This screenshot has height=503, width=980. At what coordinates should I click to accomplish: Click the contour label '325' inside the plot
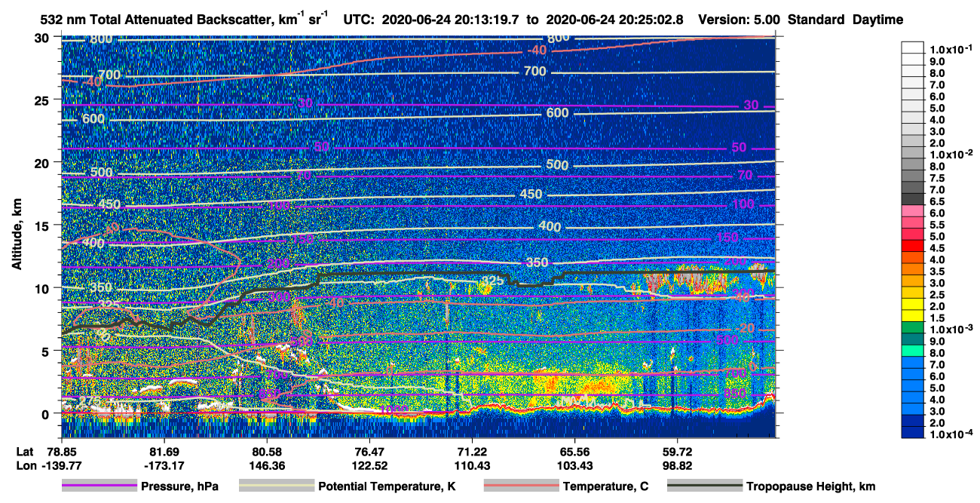click(x=493, y=281)
